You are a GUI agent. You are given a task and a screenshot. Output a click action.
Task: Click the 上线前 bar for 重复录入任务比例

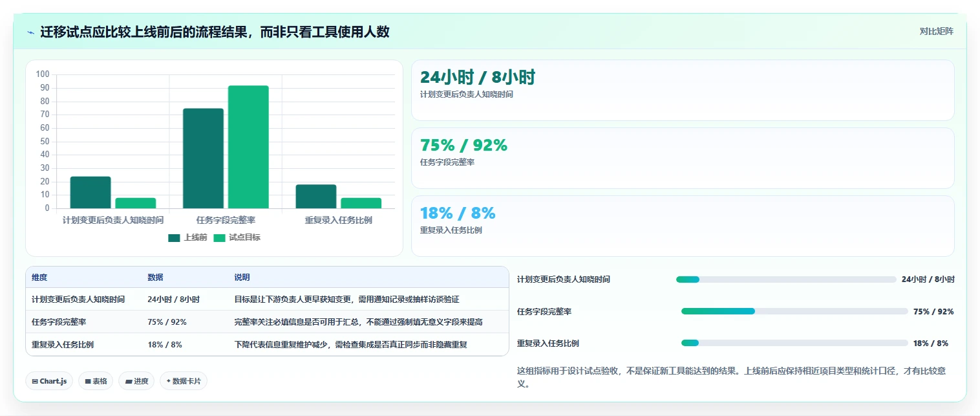click(x=316, y=197)
